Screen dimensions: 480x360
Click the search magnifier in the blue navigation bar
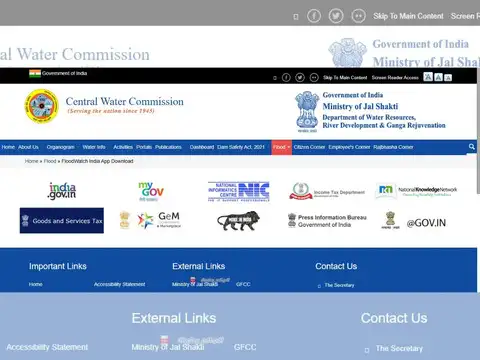(472, 147)
